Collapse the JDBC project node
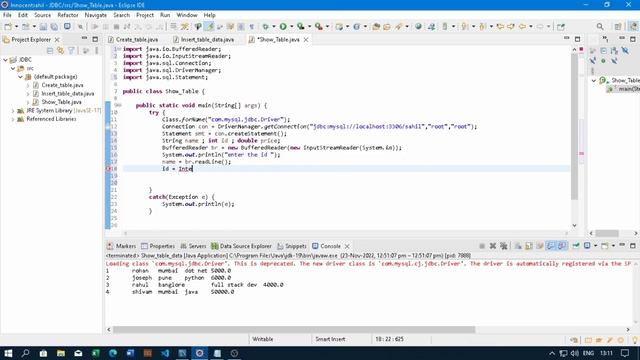 6,60
